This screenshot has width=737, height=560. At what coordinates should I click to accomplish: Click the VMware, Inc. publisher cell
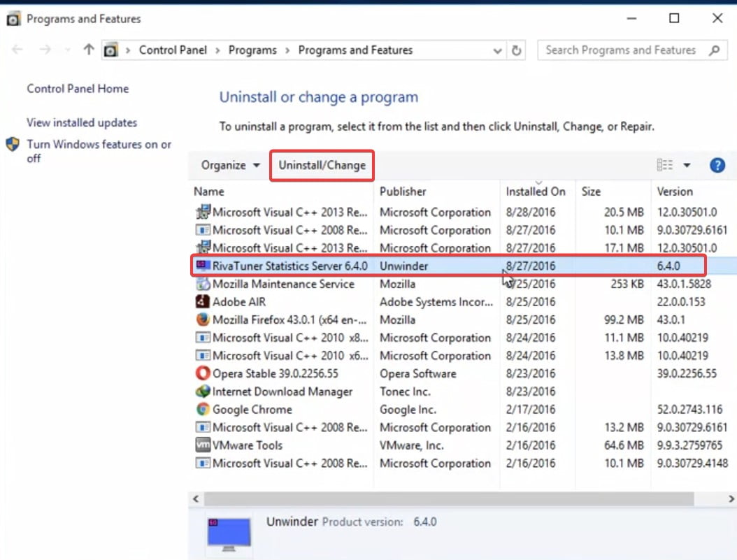(x=412, y=445)
